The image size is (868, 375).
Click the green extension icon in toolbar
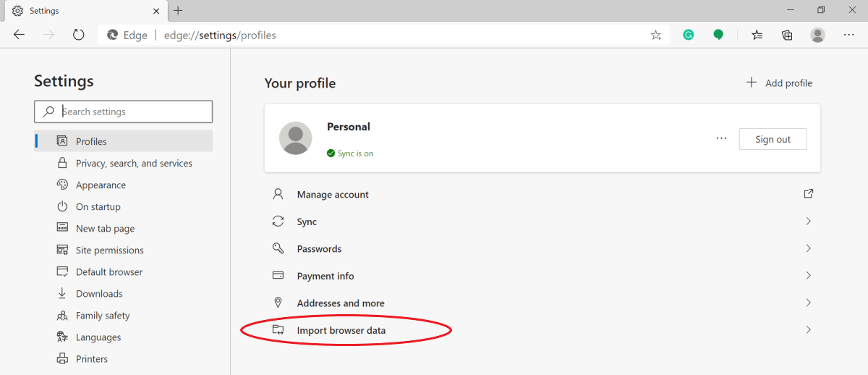point(718,35)
